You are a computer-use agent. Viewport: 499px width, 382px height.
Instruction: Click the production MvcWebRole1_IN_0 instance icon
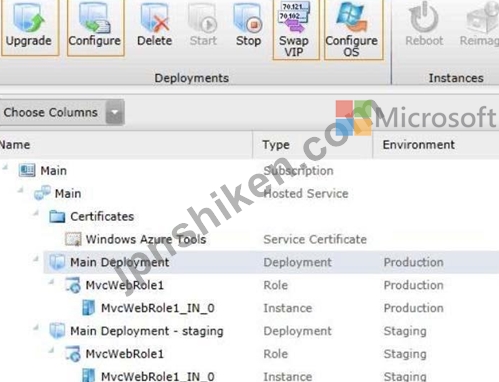(88, 308)
